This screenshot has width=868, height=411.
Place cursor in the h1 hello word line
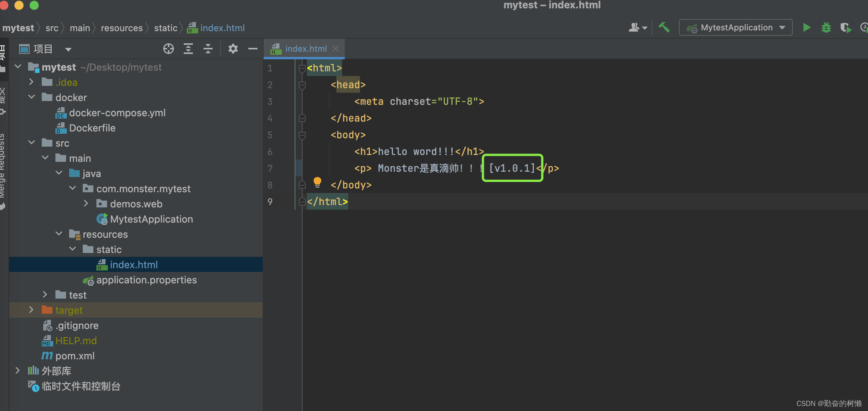(x=419, y=152)
